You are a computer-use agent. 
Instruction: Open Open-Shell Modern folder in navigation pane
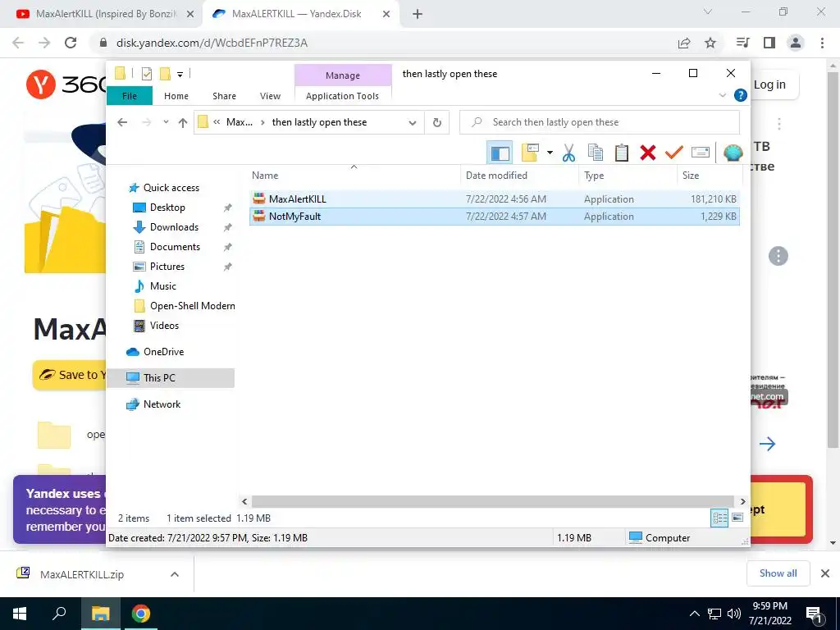coord(185,306)
